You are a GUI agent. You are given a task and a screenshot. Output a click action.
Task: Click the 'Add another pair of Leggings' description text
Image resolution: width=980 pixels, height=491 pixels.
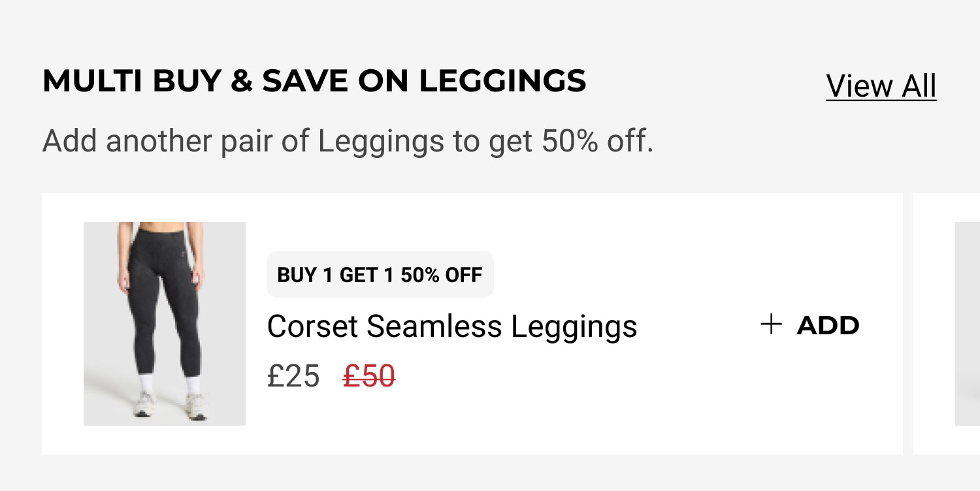[348, 141]
